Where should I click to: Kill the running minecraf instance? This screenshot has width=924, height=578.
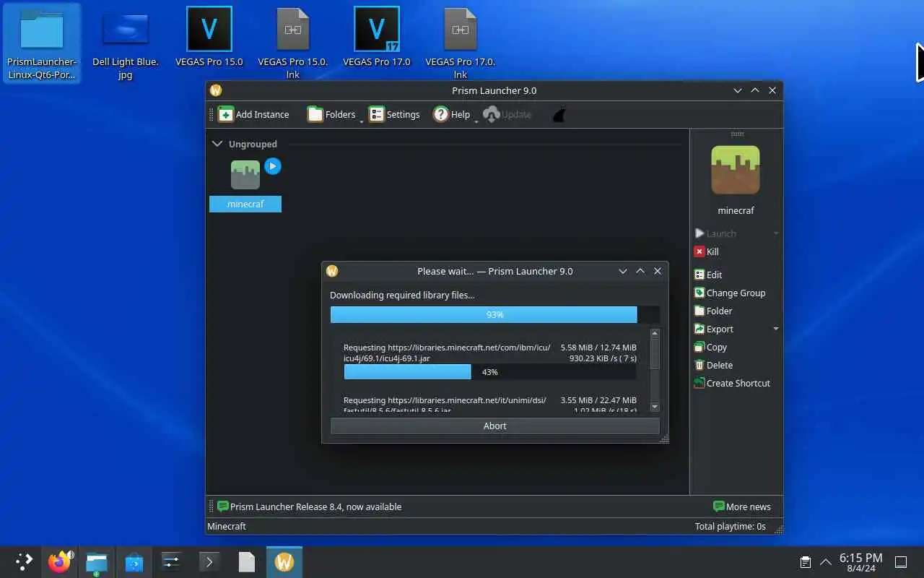(707, 251)
